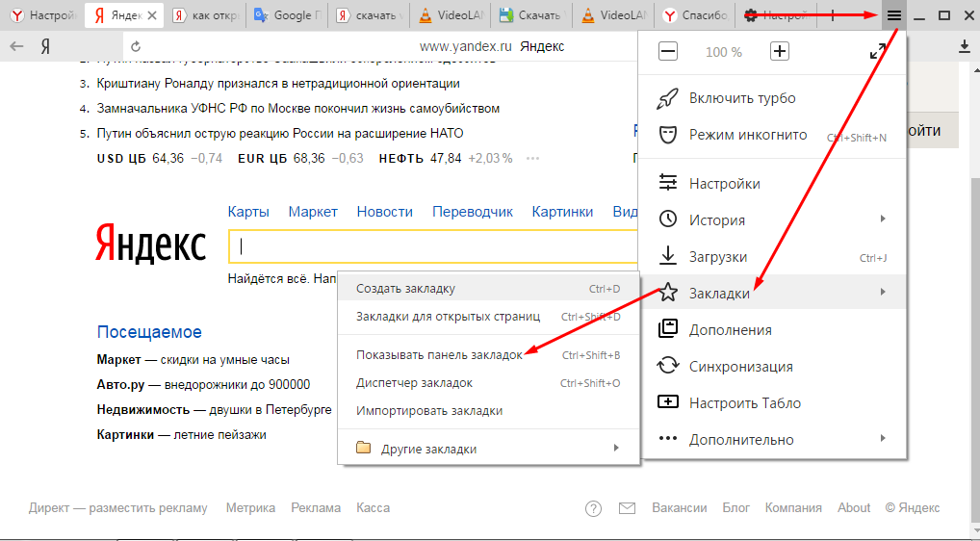Image resolution: width=980 pixels, height=541 pixels.
Task: Open Настройки from the main menu
Action: click(724, 184)
